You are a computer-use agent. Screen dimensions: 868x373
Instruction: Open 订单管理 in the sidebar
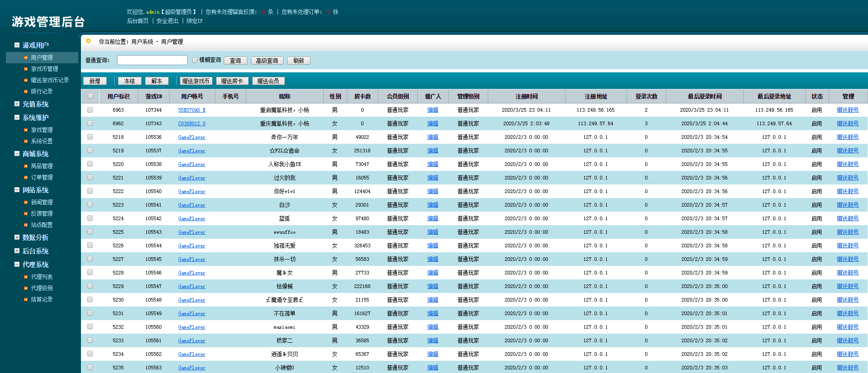[42, 178]
